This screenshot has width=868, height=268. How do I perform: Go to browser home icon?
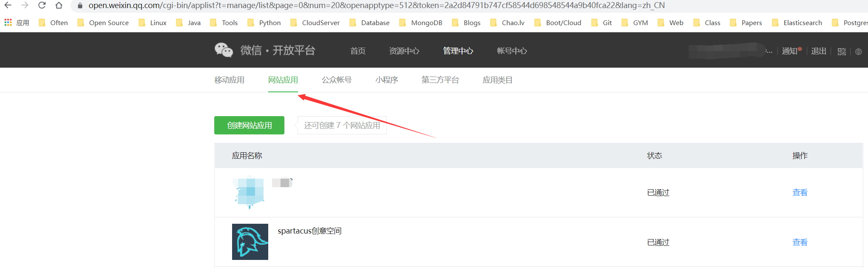[59, 5]
